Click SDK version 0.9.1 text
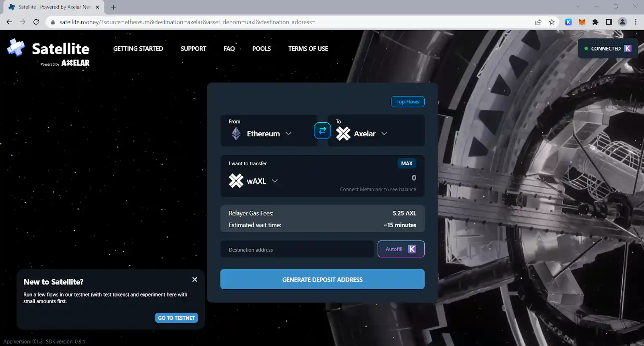The height and width of the screenshot is (346, 644). pyautogui.click(x=66, y=342)
